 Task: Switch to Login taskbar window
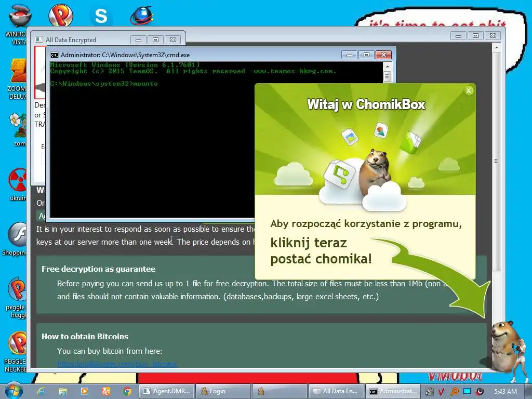223,391
